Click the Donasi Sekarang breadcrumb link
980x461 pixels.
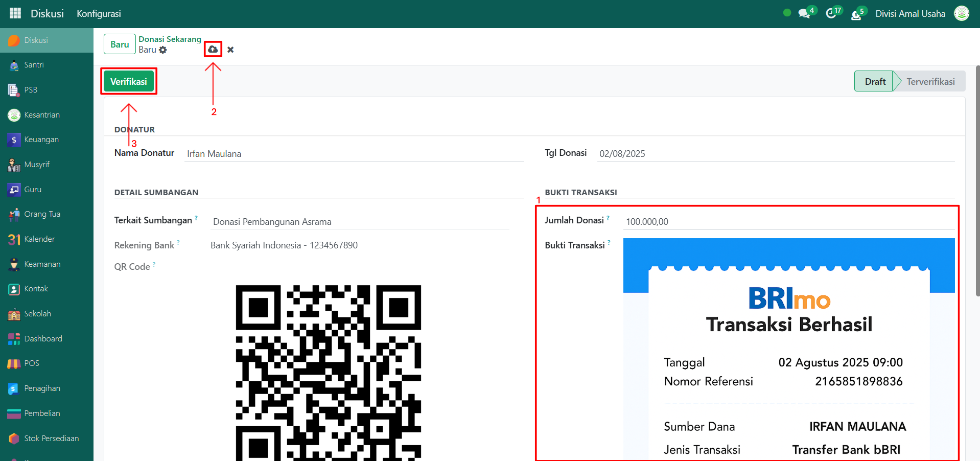pos(170,39)
